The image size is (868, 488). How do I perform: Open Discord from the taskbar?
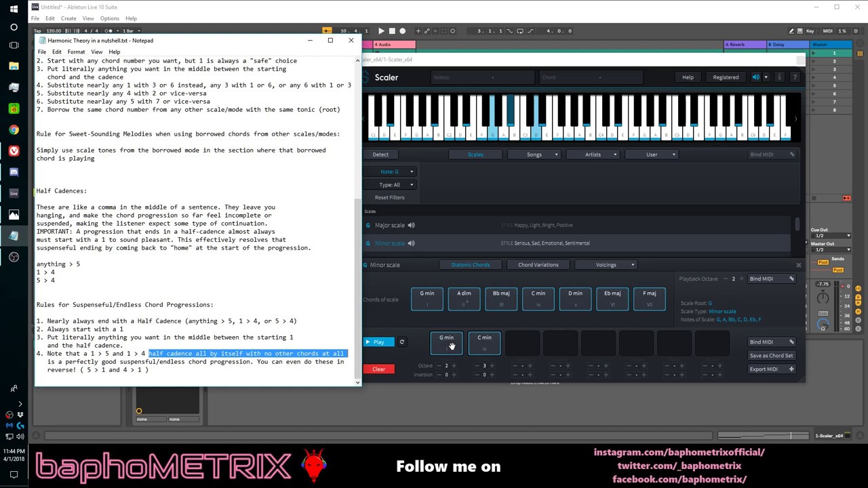click(14, 172)
